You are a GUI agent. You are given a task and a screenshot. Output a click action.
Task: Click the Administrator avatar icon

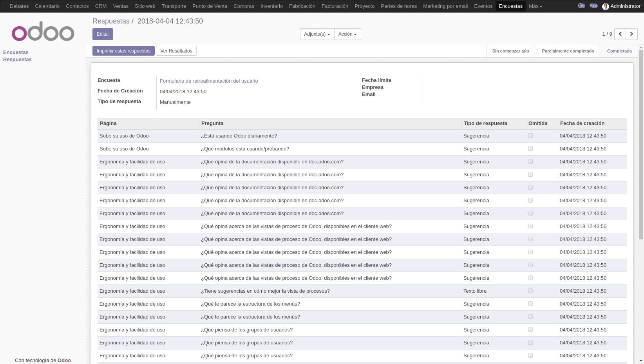(x=606, y=6)
